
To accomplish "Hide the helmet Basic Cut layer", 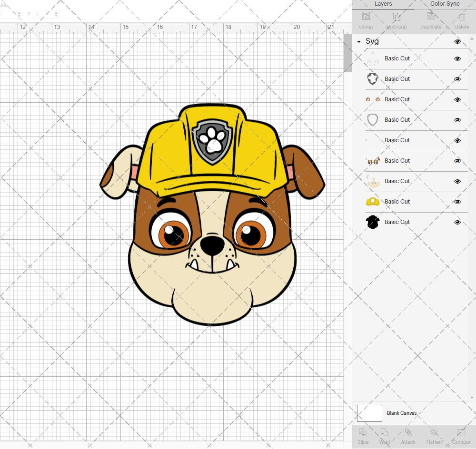I will pos(457,202).
